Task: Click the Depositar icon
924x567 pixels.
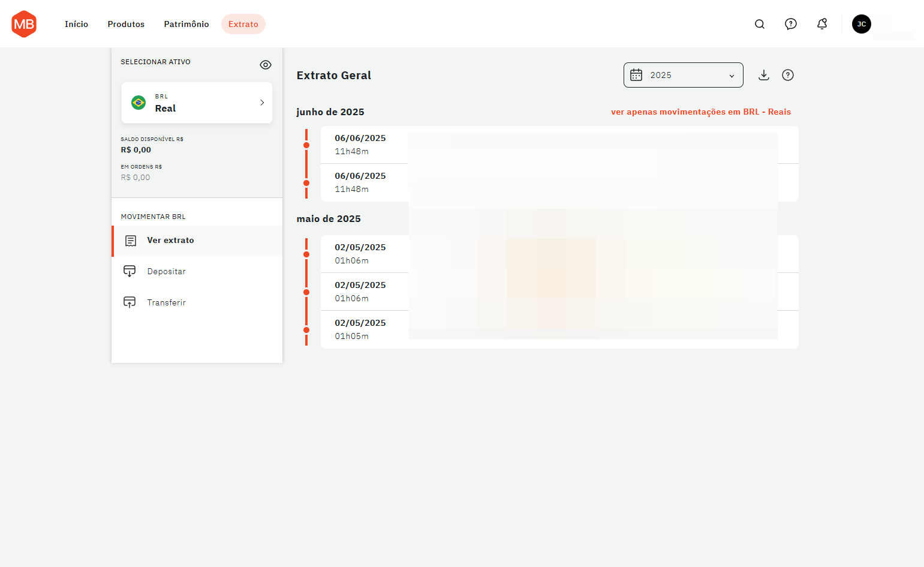Action: pos(130,271)
